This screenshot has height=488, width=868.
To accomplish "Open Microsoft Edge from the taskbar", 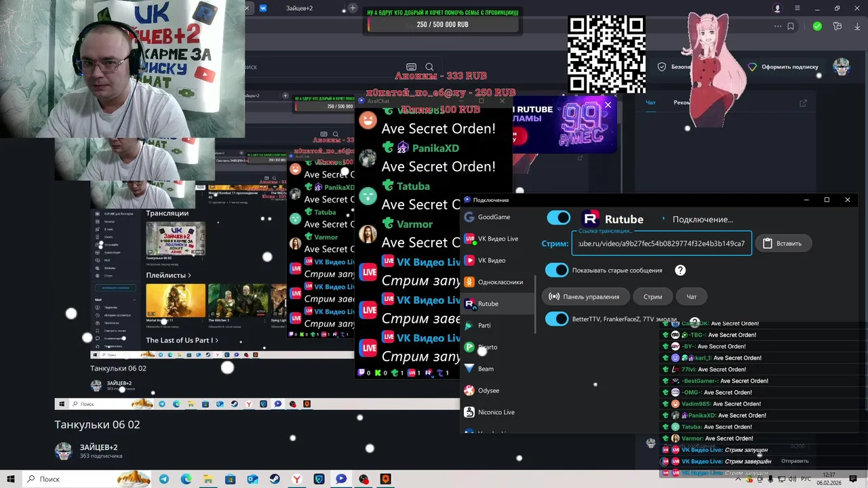I will [x=186, y=479].
